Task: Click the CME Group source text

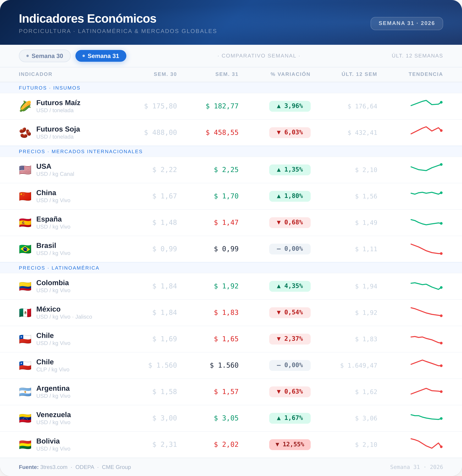Action: pos(116,467)
